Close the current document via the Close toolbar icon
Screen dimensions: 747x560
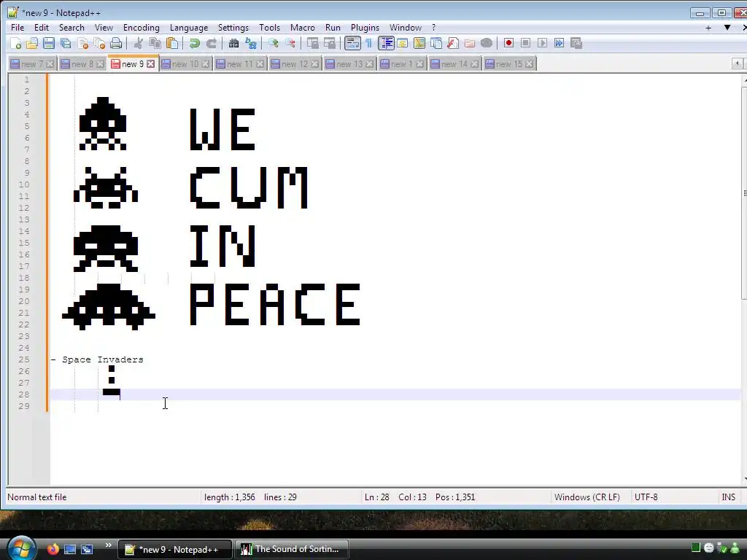click(x=83, y=43)
